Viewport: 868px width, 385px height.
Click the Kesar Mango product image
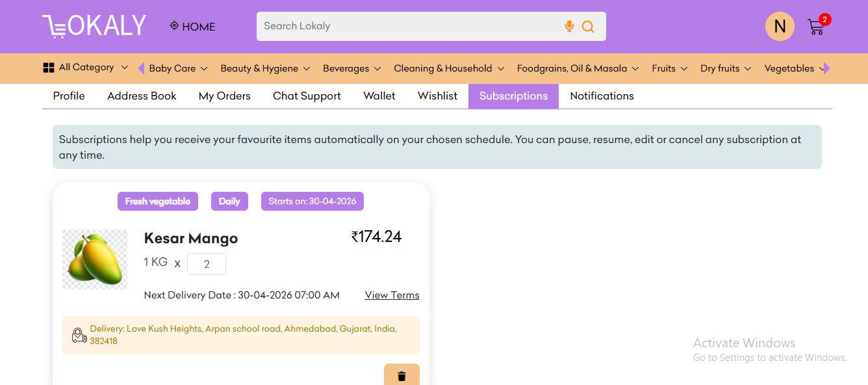(95, 259)
